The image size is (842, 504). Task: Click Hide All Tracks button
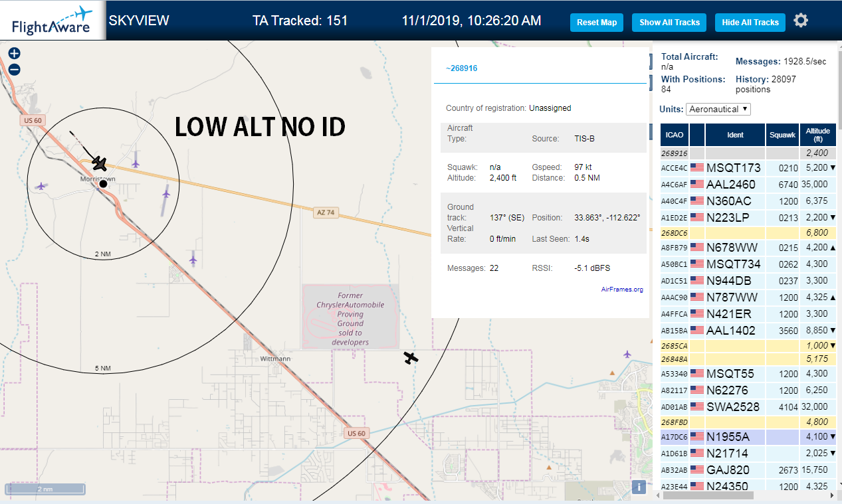point(750,23)
